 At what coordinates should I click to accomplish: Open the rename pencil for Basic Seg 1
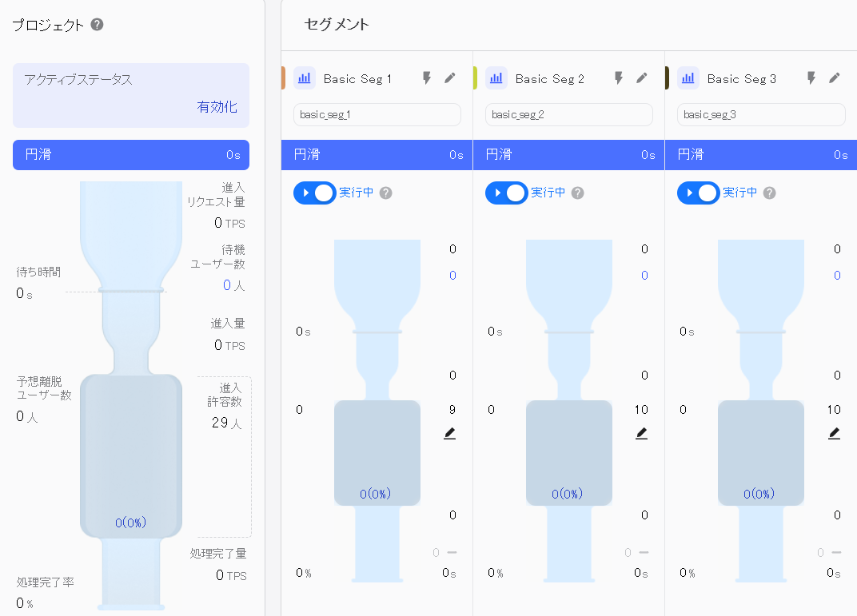449,77
